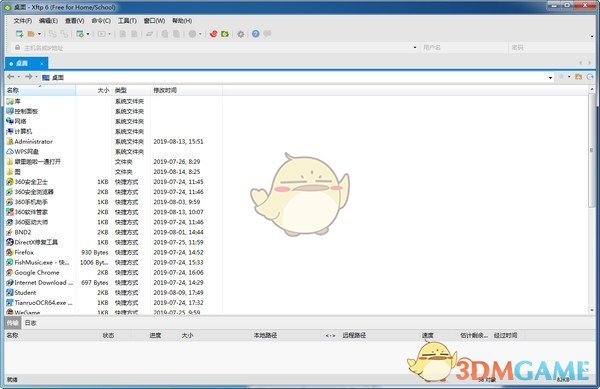
Task: Click the host address input field
Action: 217,48
